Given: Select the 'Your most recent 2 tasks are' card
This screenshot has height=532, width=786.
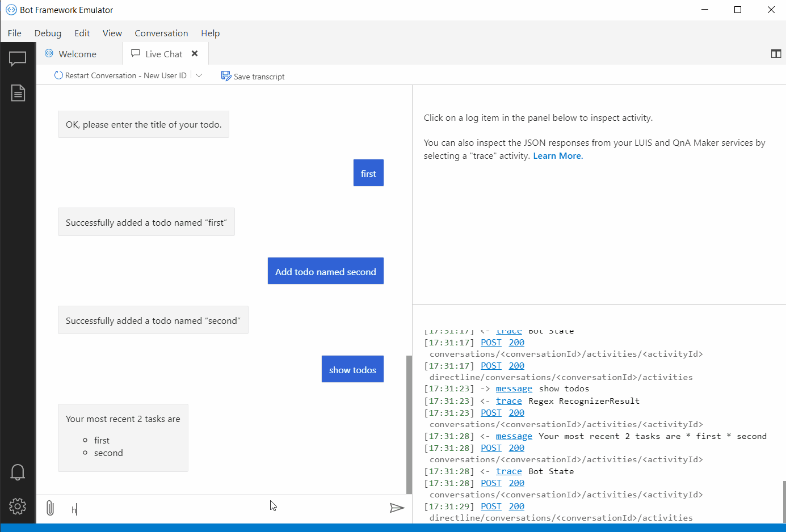Looking at the screenshot, I should [x=123, y=437].
